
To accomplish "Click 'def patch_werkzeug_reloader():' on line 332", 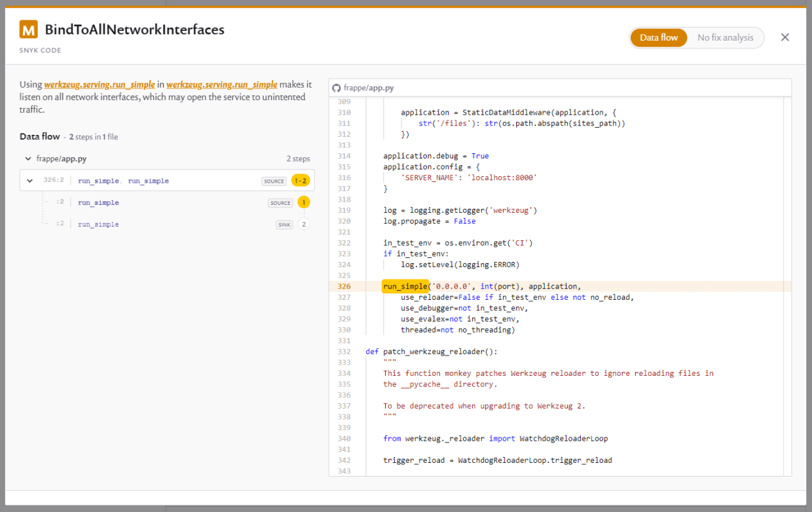I will [432, 352].
